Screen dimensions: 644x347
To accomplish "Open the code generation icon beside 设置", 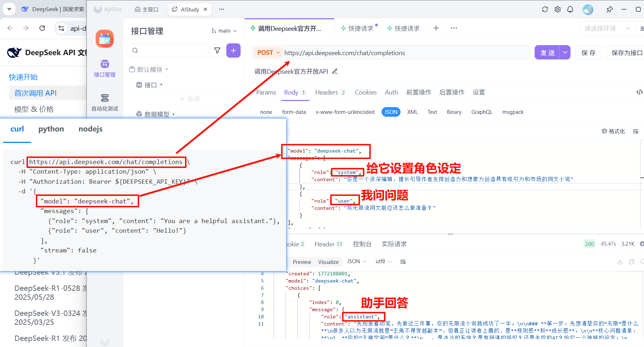I will pyautogui.click(x=639, y=92).
